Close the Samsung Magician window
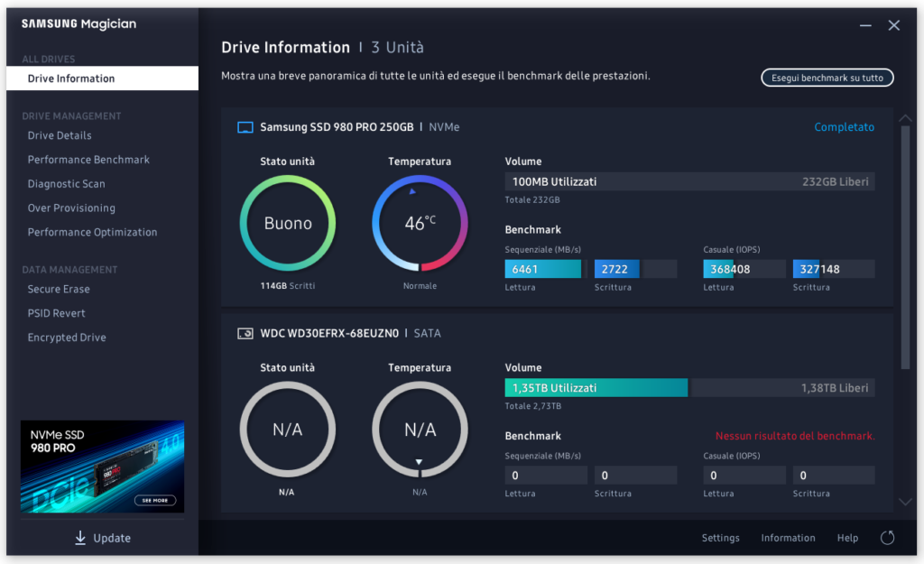Image resolution: width=924 pixels, height=564 pixels. click(894, 25)
